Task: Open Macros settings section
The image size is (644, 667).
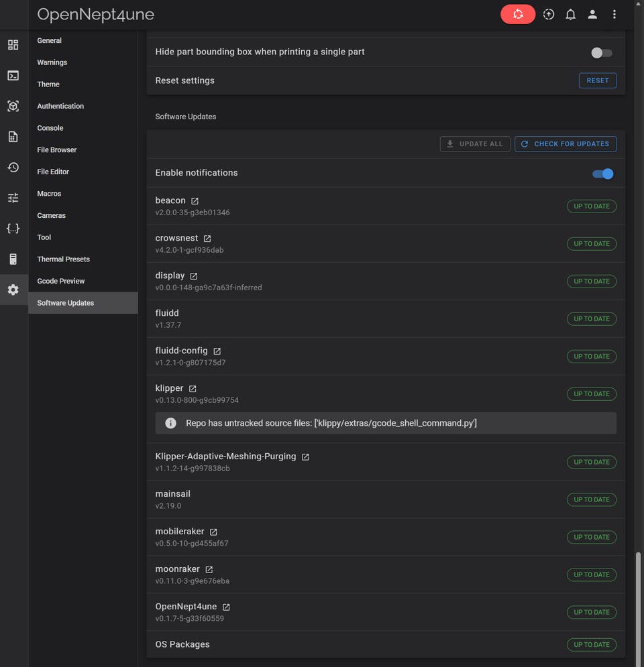Action: (x=83, y=194)
